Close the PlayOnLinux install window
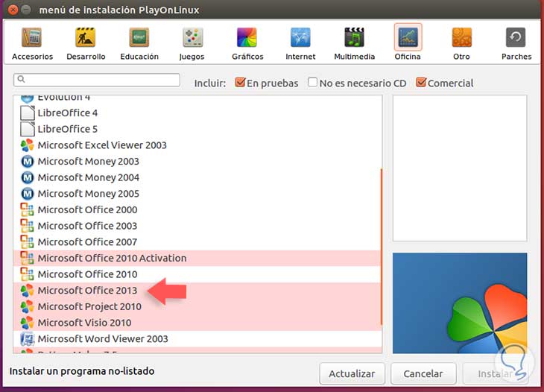This screenshot has height=392, width=544. click(x=13, y=10)
